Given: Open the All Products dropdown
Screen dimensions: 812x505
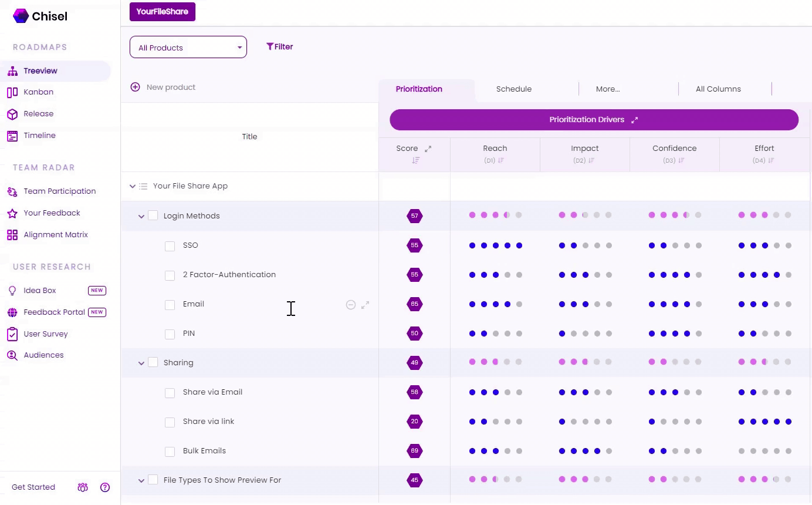Looking at the screenshot, I should (188, 48).
